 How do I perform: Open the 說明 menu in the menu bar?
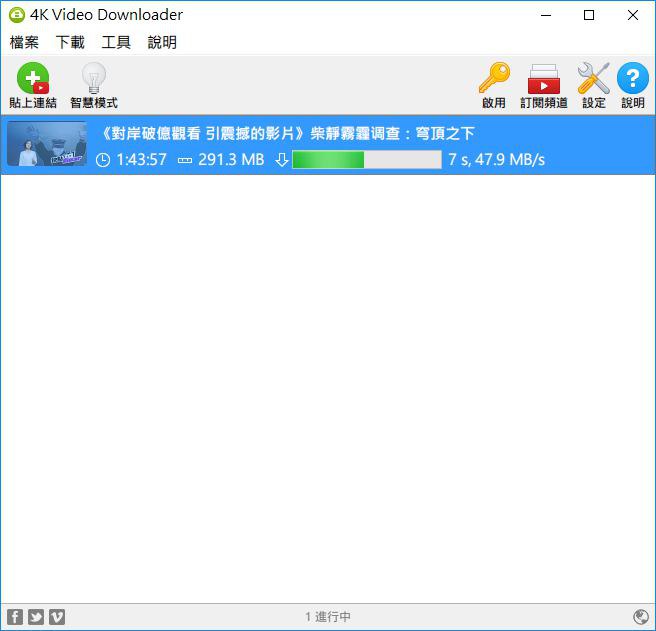(x=162, y=42)
